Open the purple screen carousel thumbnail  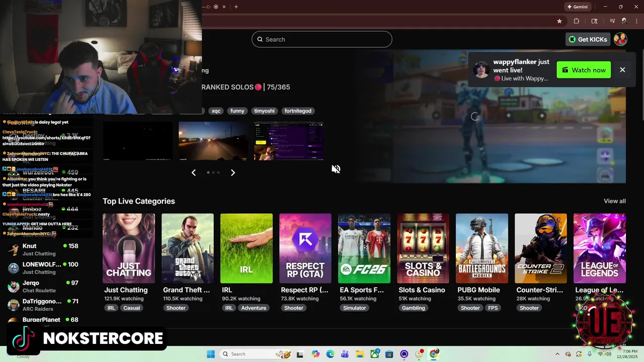pos(289,141)
